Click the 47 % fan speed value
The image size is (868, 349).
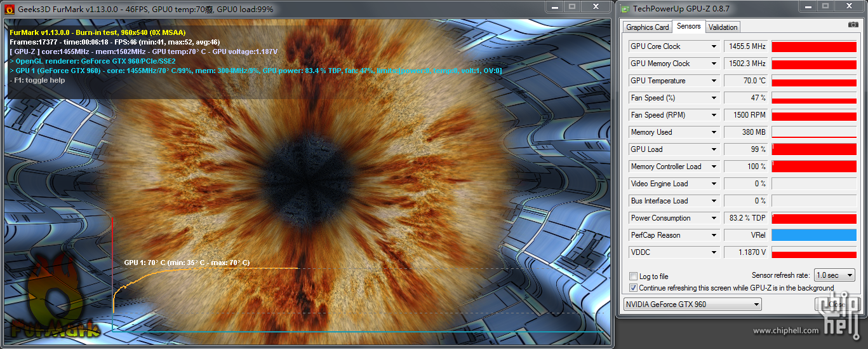tap(746, 98)
